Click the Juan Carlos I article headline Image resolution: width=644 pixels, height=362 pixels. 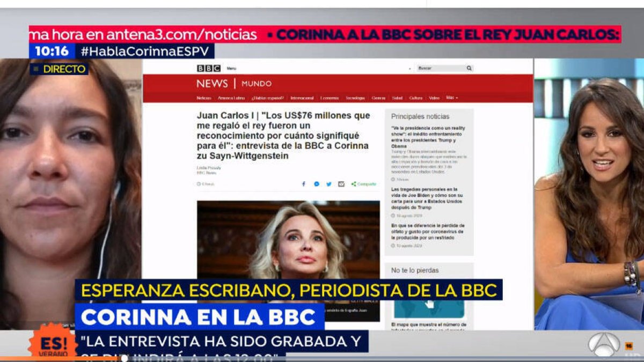283,136
